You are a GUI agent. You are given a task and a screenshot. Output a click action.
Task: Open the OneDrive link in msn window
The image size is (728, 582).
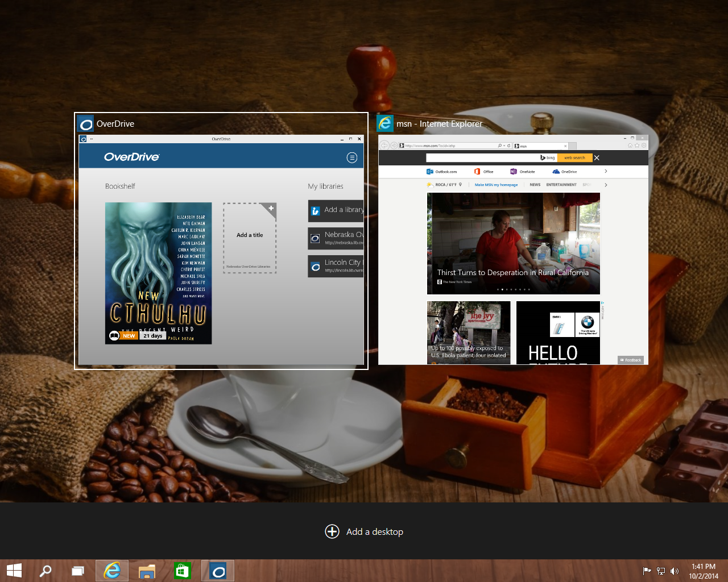pyautogui.click(x=565, y=171)
